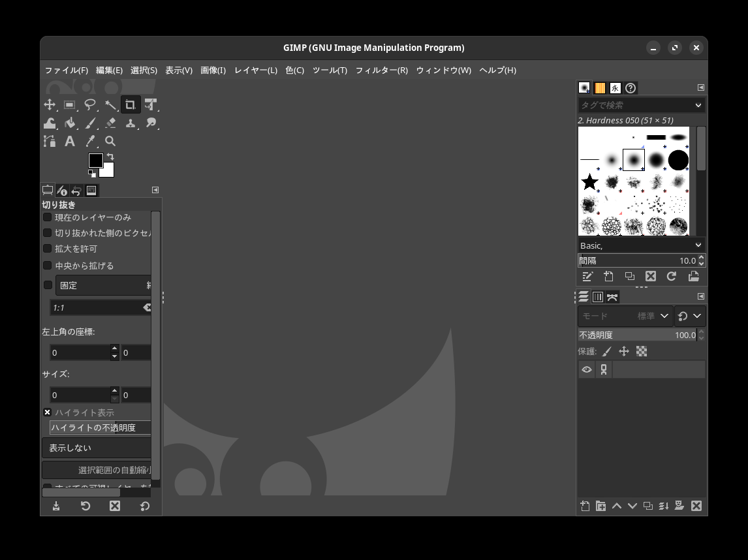Viewport: 748px width, 560px height.
Task: Open the 固定 aspect ratio dropdown
Action: point(104,285)
